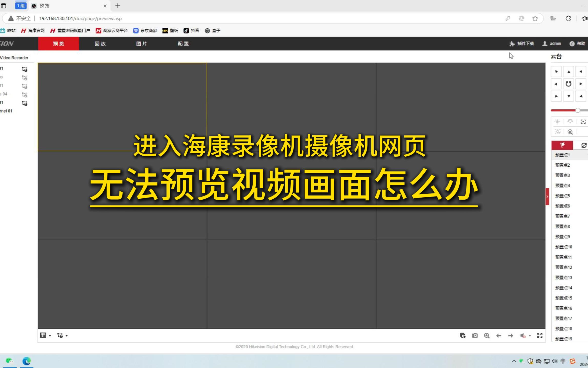Viewport: 588px width, 368px height.
Task: Open 商家云商平台 bookmark
Action: click(x=112, y=31)
